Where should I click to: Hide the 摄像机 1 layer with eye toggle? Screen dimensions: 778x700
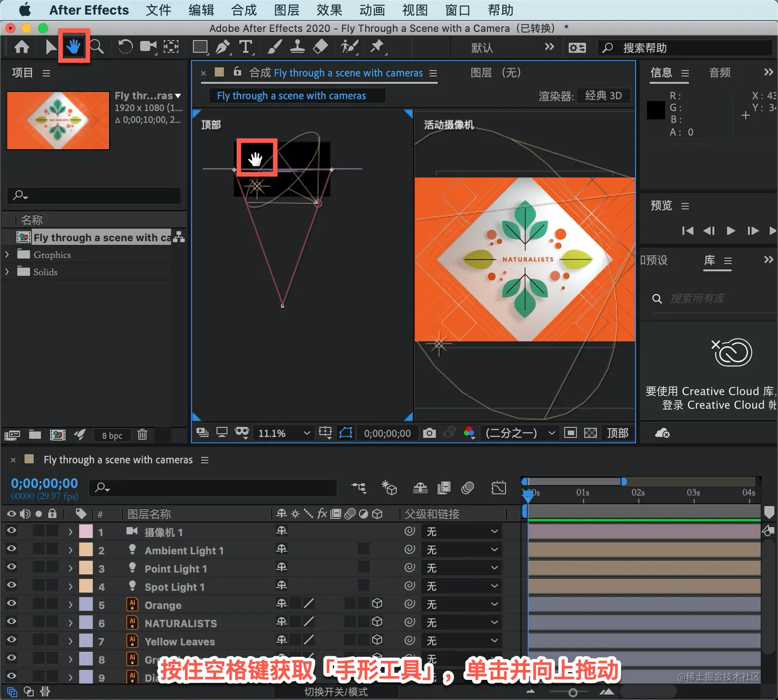pos(11,531)
